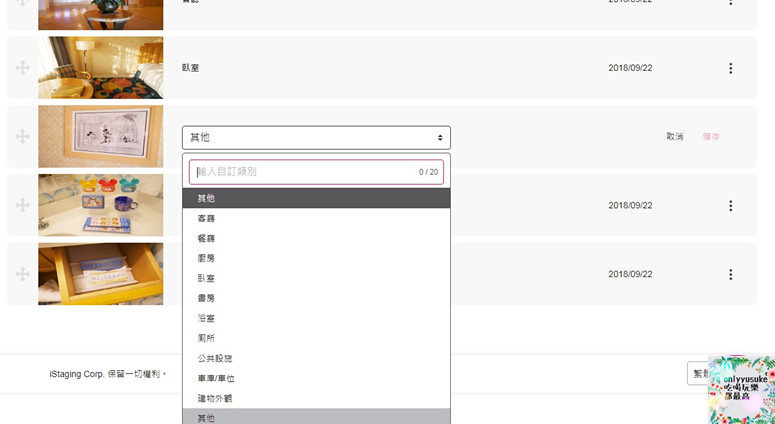Click the move handle beside the yellow drawer thumbnail
The width and height of the screenshot is (775, 424).
22,274
